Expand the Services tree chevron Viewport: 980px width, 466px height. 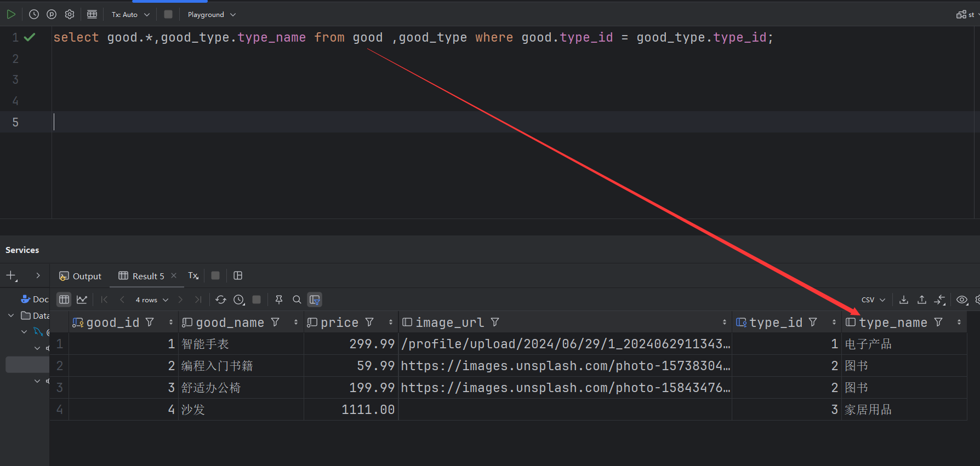click(38, 275)
